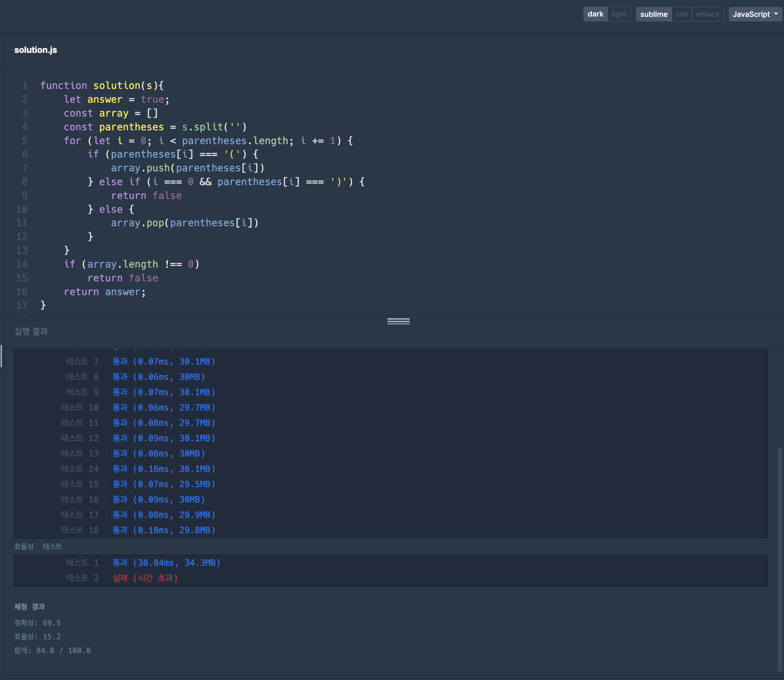
Task: Switch editor theme to dark
Action: pos(595,14)
